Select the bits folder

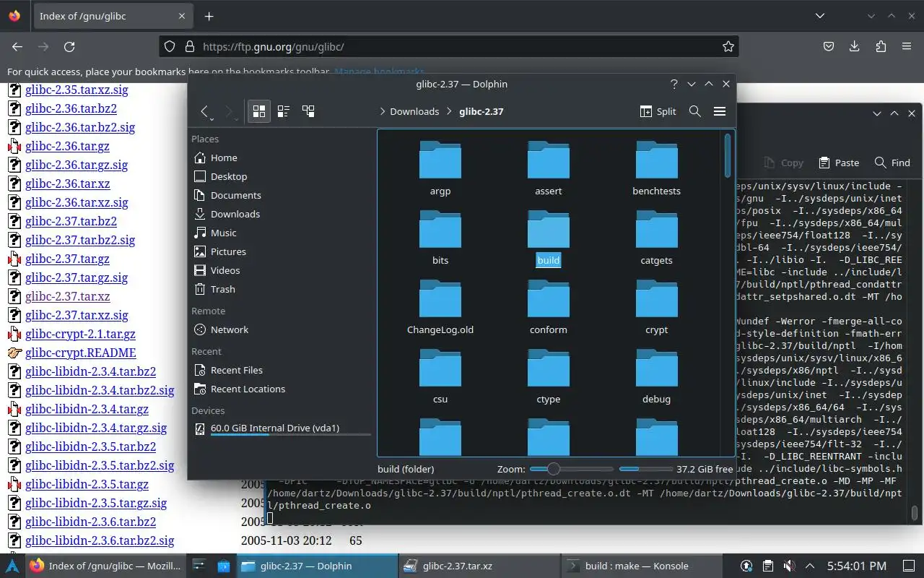pyautogui.click(x=440, y=238)
